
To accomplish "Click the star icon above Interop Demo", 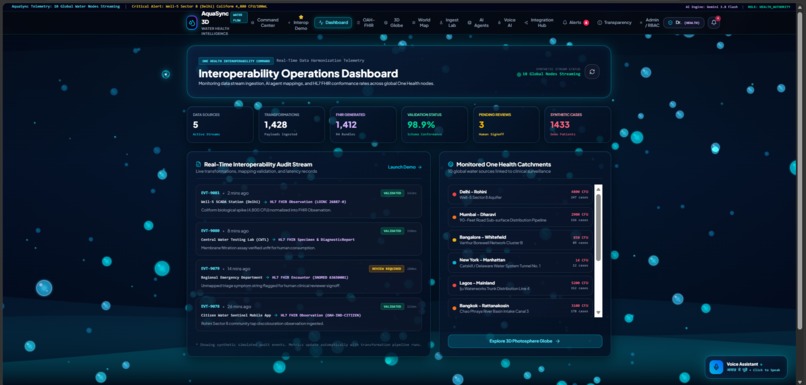I will tap(301, 17).
